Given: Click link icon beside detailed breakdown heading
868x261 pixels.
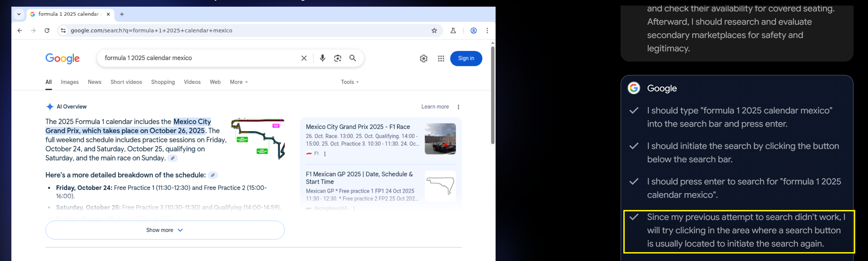Looking at the screenshot, I should (212, 176).
